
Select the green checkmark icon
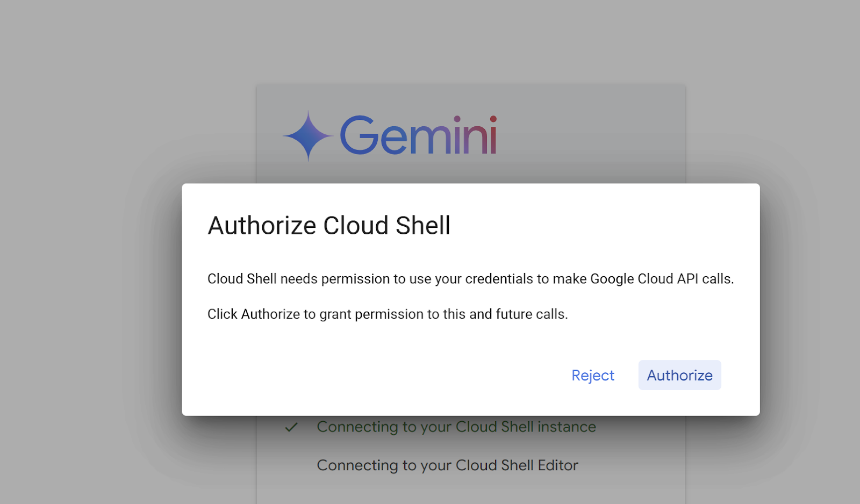[x=291, y=427]
